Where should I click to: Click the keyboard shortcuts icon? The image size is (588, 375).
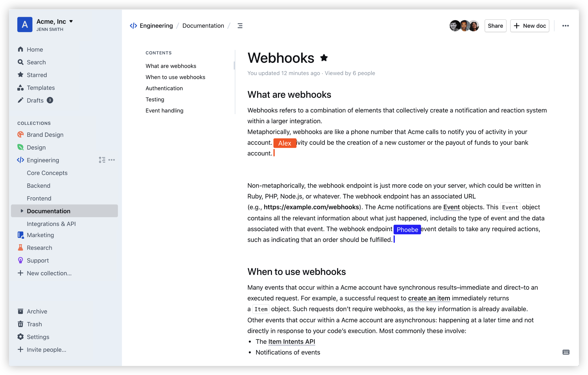(x=566, y=352)
